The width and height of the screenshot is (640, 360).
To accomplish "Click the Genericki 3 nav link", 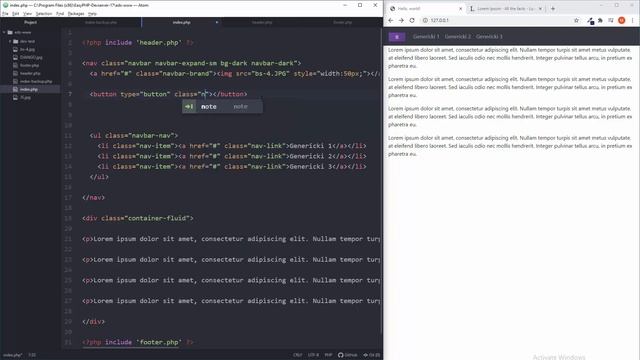I will (x=489, y=37).
